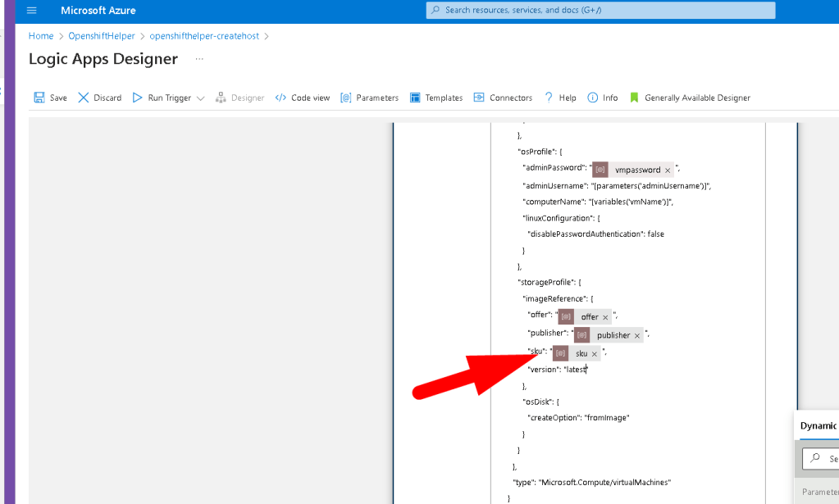Click the "linuxConfiguration" line

[561, 217]
